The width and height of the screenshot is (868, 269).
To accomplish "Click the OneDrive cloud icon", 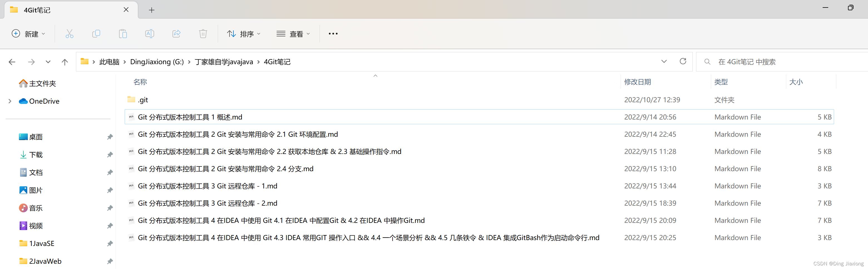I will [23, 101].
